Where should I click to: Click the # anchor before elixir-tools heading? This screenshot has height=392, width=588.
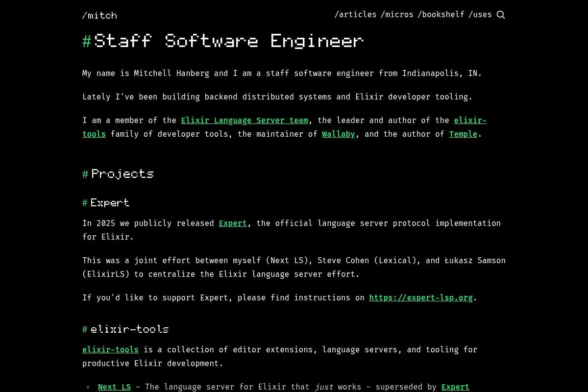tap(85, 329)
